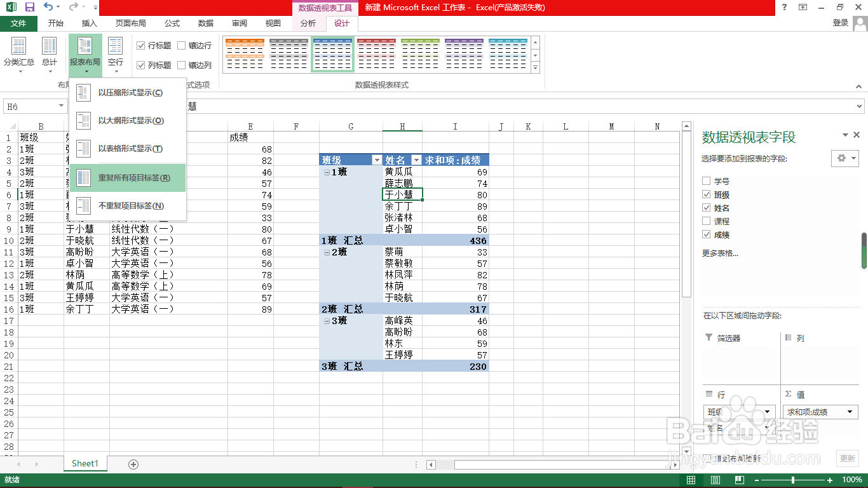868x488 pixels.
Task: Open the 分类汇总 subtotals button
Action: (19, 55)
